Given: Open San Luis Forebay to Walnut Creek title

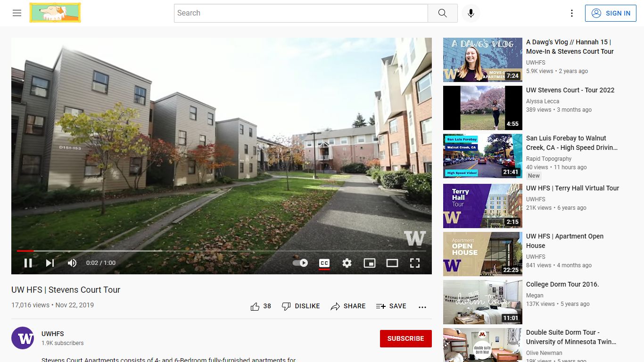Looking at the screenshot, I should pos(572,143).
